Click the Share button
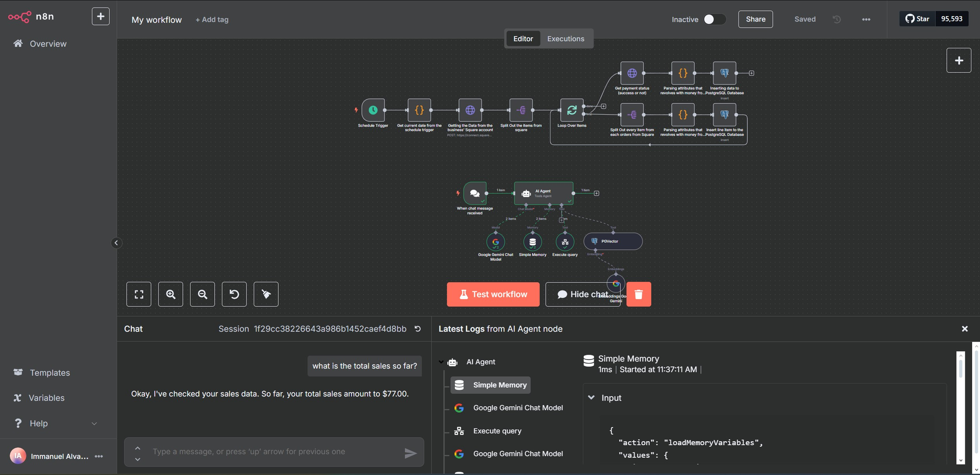 pos(756,19)
